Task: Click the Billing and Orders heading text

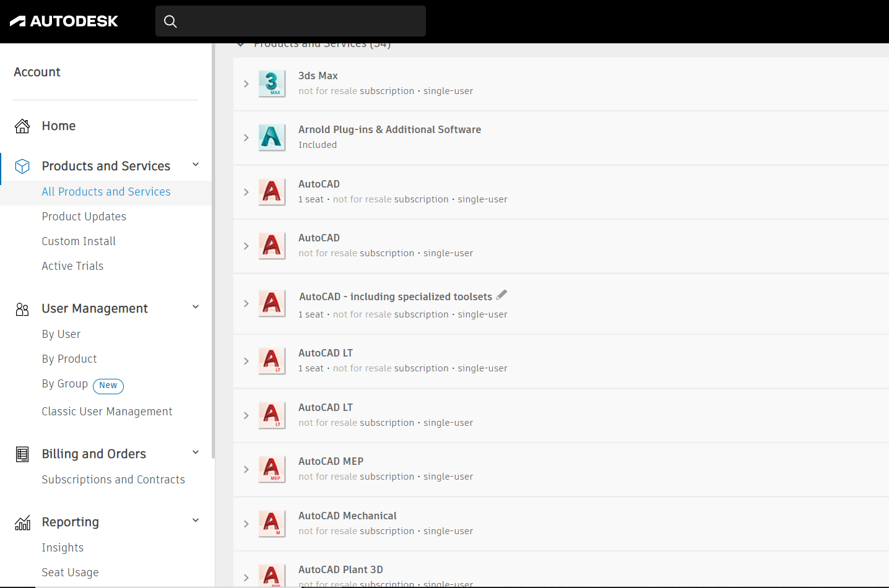Action: click(94, 454)
